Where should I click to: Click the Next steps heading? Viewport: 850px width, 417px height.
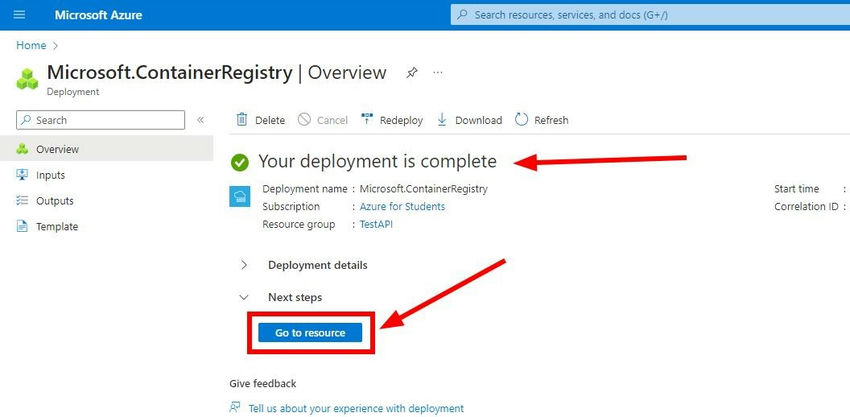tap(295, 297)
